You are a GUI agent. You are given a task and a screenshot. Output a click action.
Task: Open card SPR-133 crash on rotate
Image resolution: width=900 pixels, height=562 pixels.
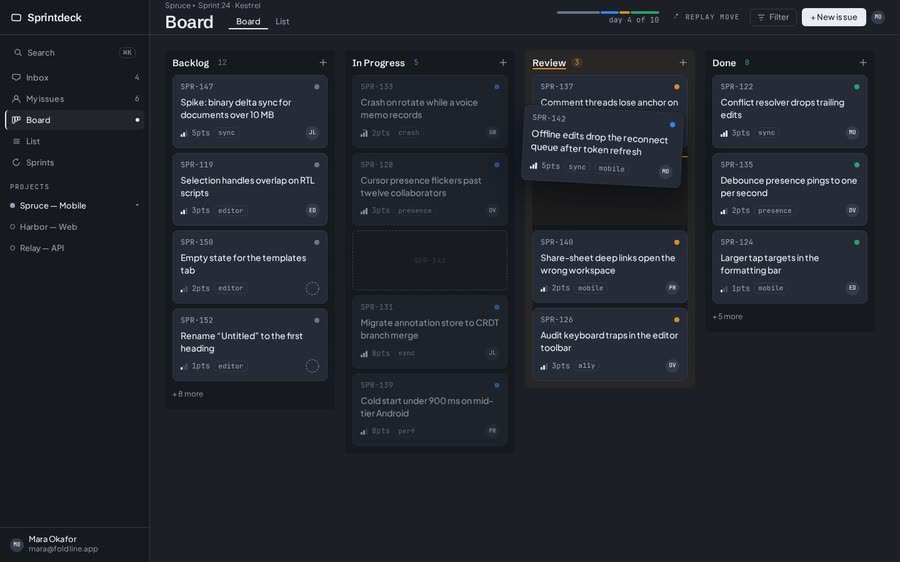click(430, 111)
